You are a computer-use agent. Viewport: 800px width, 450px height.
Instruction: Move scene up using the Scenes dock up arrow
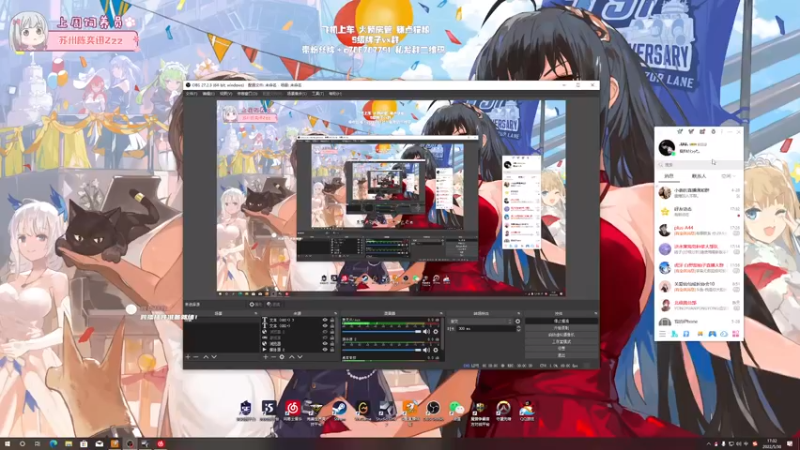click(x=206, y=357)
